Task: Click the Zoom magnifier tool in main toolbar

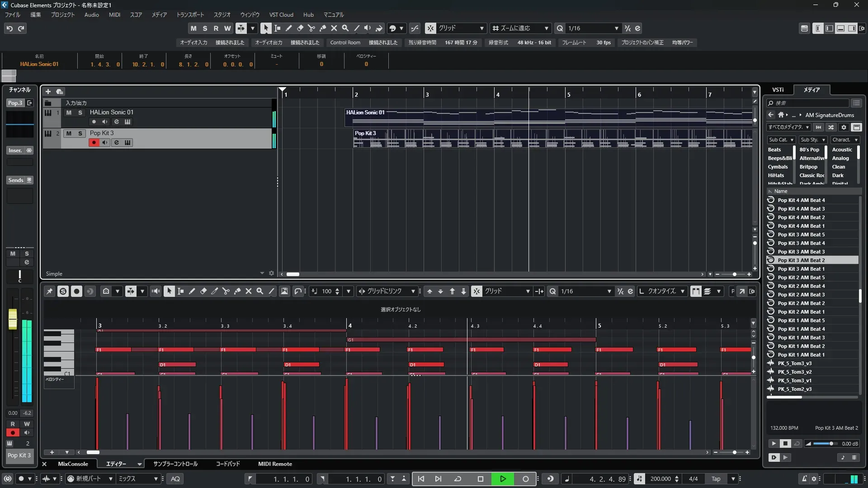Action: (345, 28)
